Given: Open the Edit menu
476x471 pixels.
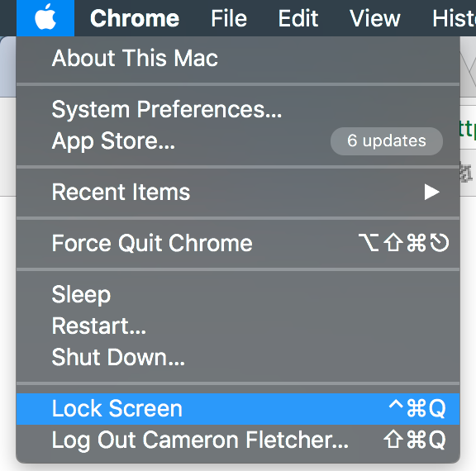Looking at the screenshot, I should (x=298, y=18).
